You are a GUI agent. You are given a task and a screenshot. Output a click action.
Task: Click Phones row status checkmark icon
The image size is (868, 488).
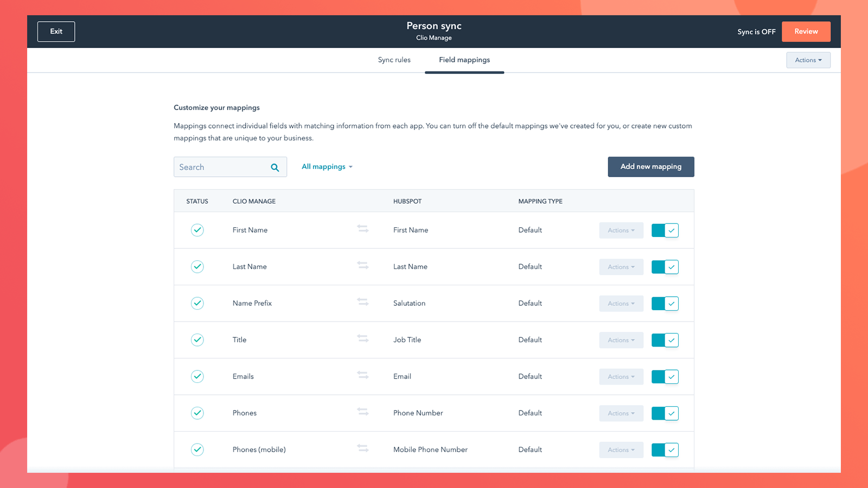197,413
